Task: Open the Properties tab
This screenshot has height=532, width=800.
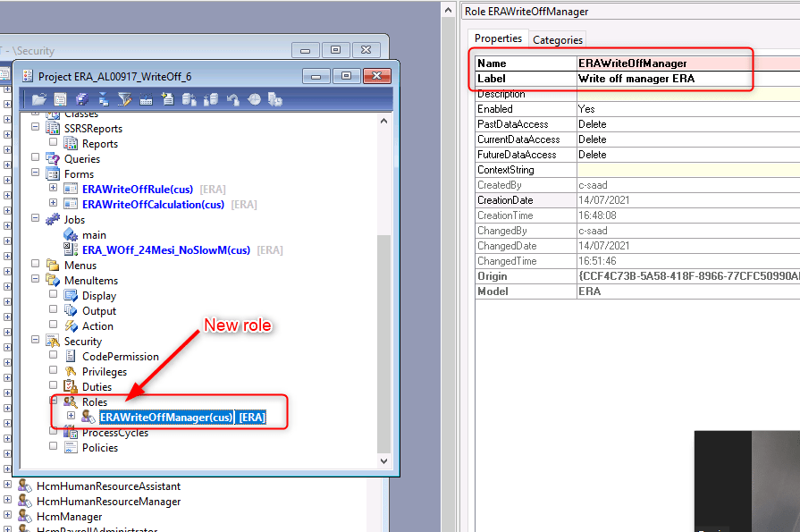Action: point(498,38)
